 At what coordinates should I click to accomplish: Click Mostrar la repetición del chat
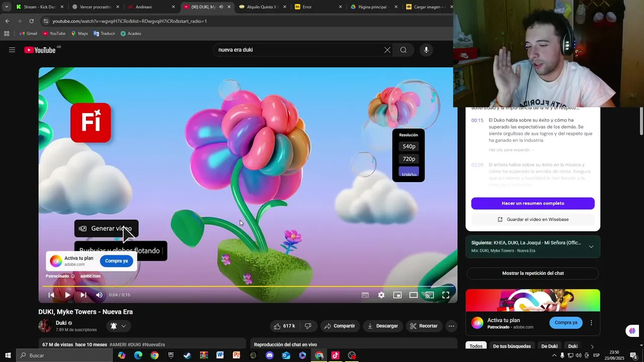(x=533, y=273)
